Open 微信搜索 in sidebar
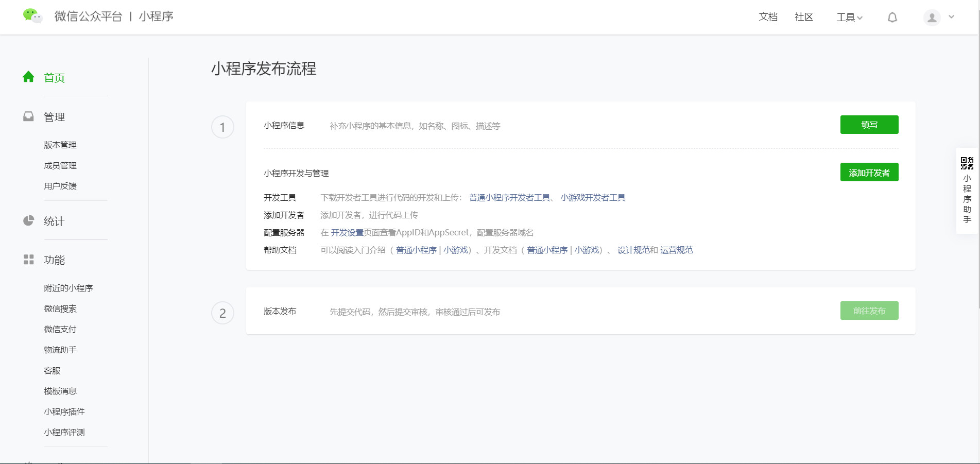 60,309
